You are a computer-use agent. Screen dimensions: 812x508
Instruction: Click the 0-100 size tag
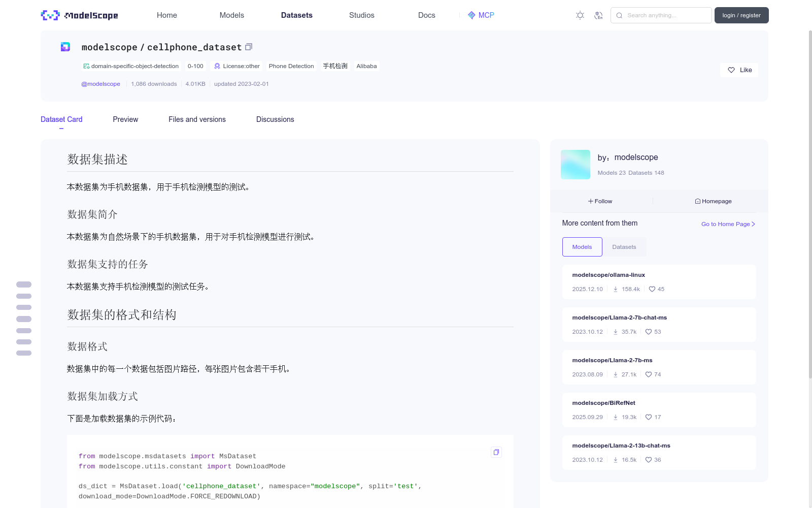[195, 66]
